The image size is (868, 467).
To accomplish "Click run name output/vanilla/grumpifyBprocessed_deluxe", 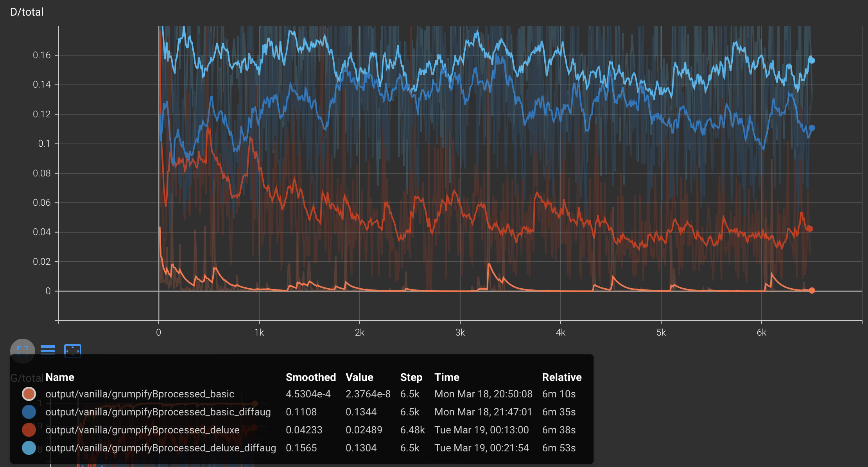I will (142, 430).
